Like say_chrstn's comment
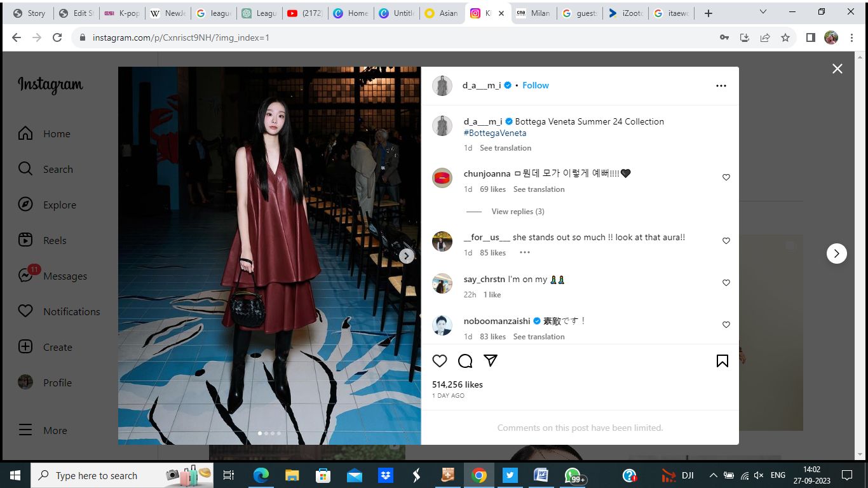 click(726, 283)
